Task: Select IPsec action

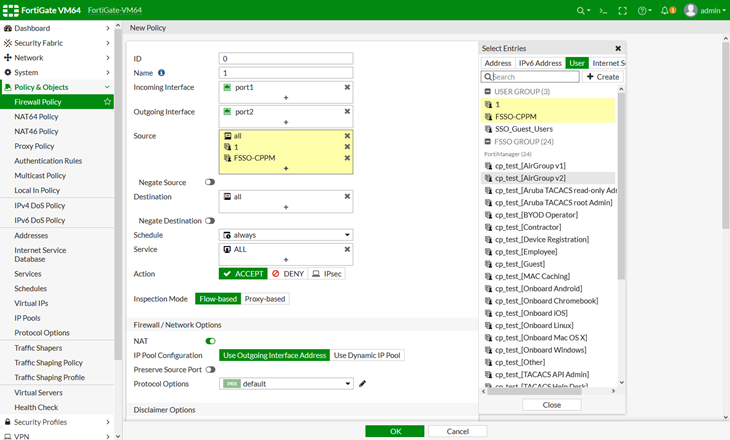Action: coord(327,274)
